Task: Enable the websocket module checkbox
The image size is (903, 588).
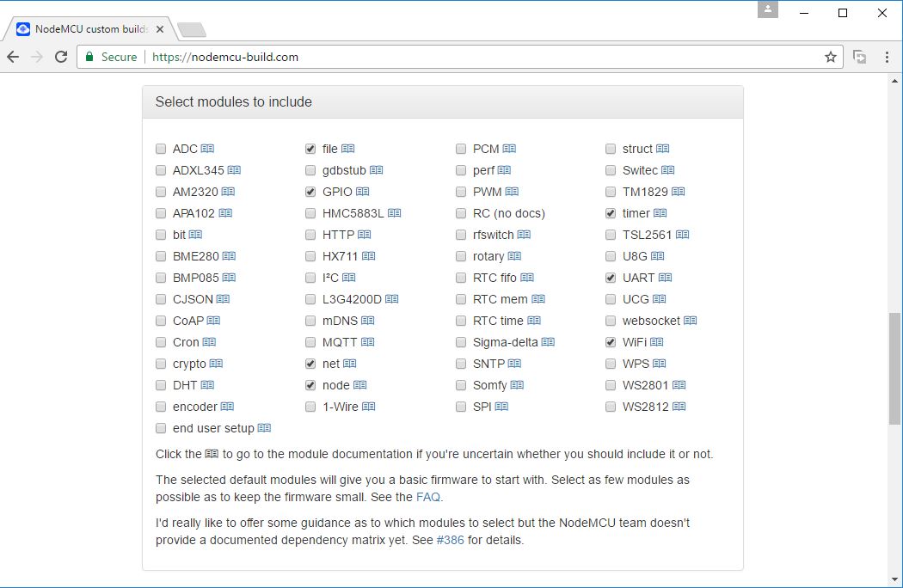Action: click(x=611, y=321)
